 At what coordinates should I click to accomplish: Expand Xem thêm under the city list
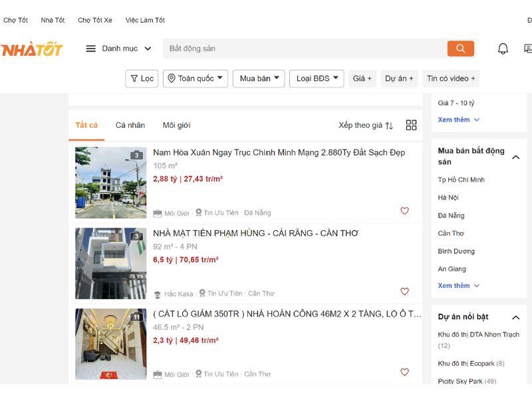click(x=458, y=286)
